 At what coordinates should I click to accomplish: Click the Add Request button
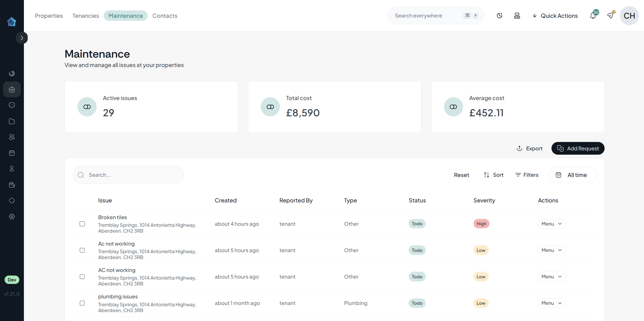(x=578, y=148)
